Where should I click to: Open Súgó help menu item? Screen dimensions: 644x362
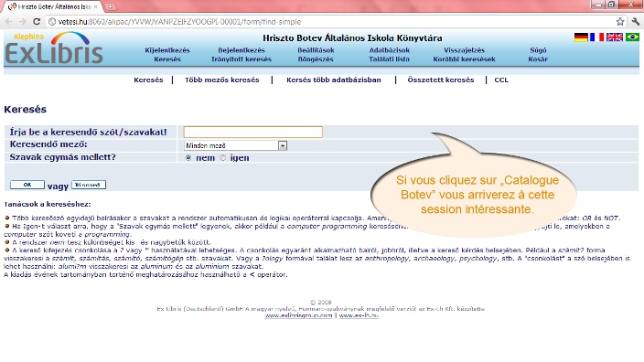pyautogui.click(x=538, y=50)
